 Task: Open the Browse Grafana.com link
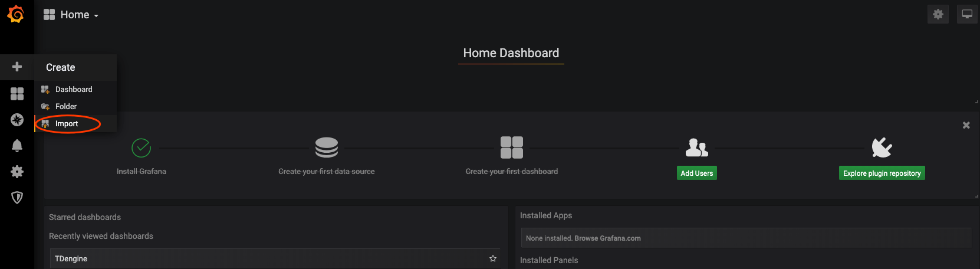(607, 238)
